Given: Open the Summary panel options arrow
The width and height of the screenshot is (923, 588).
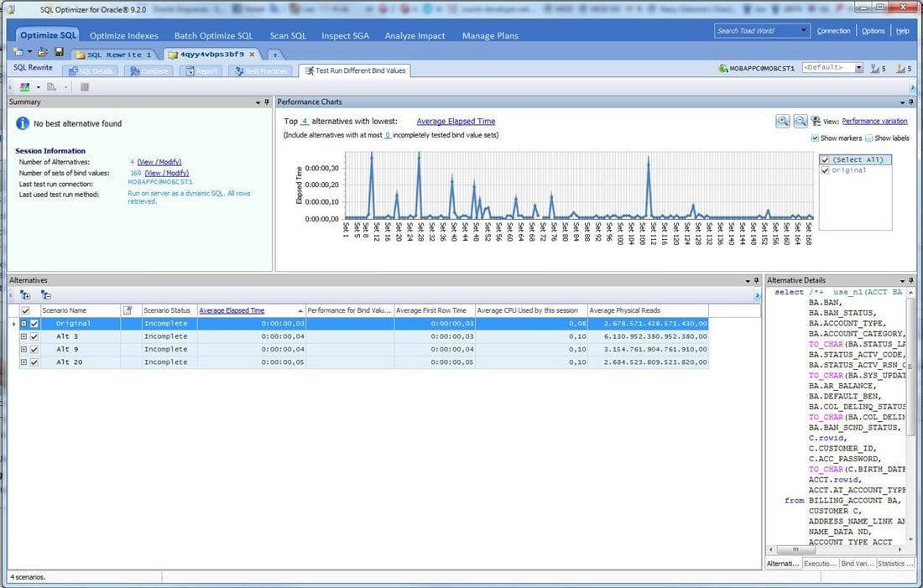Looking at the screenshot, I should (258, 102).
